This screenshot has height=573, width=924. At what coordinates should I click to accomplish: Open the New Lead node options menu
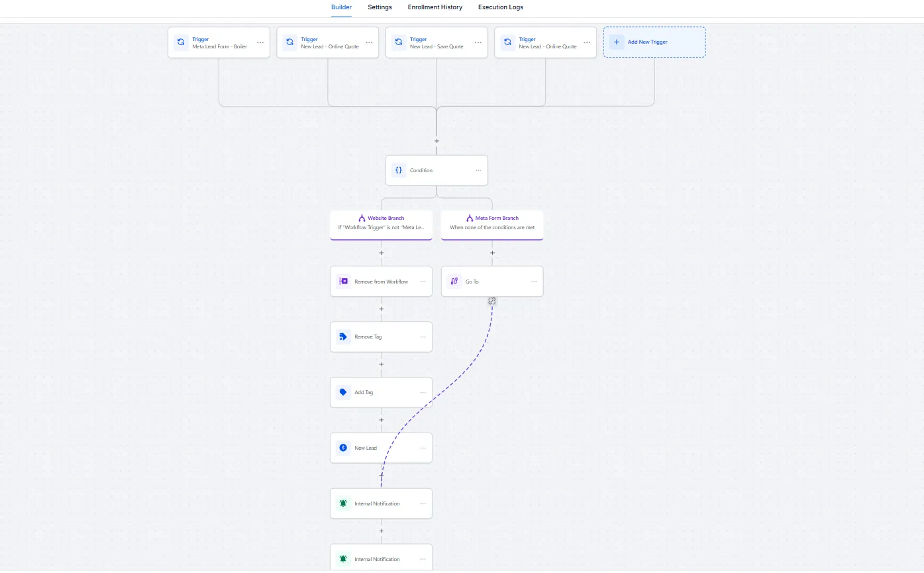tap(423, 448)
